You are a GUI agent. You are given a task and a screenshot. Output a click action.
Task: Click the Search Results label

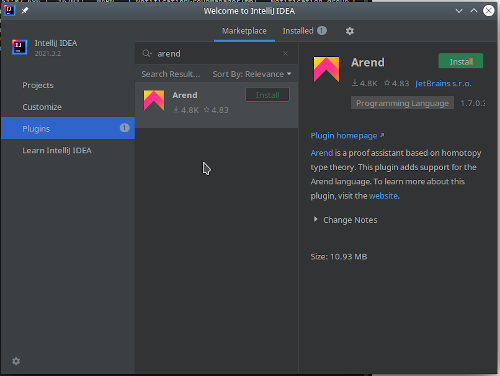(x=171, y=74)
